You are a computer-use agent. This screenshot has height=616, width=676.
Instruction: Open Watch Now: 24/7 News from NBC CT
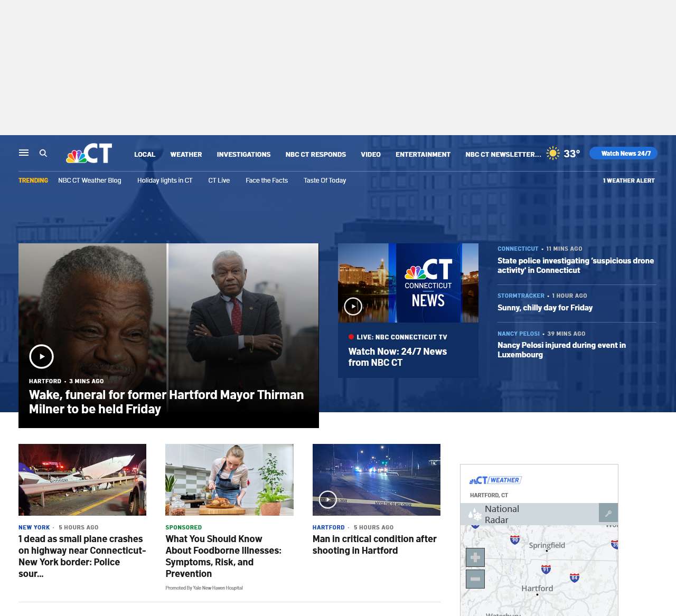[398, 357]
